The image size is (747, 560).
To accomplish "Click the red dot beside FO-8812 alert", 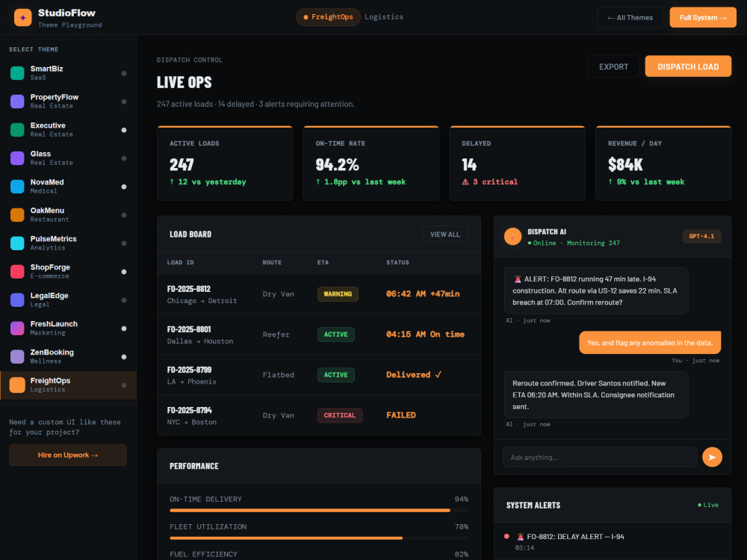I will coord(506,536).
